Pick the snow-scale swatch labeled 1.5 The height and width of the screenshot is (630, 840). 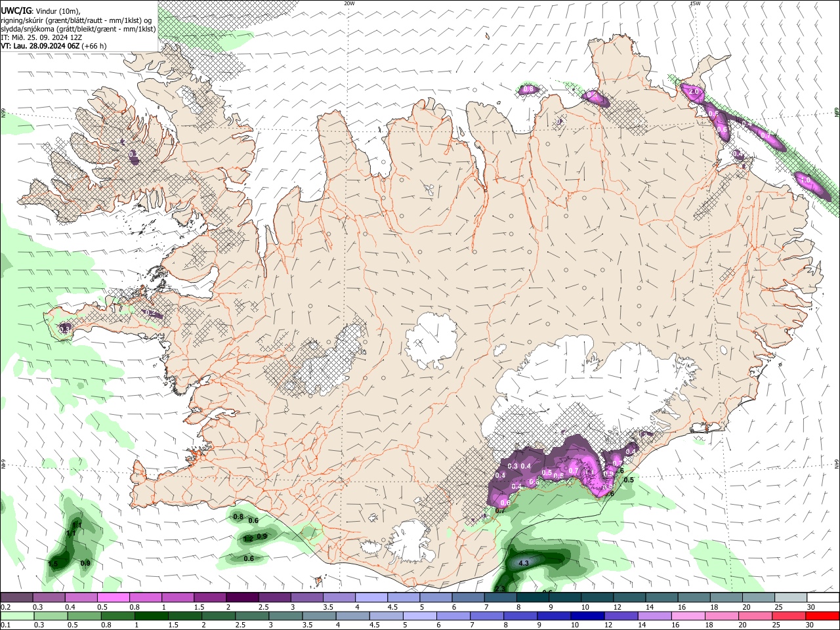[x=210, y=598]
